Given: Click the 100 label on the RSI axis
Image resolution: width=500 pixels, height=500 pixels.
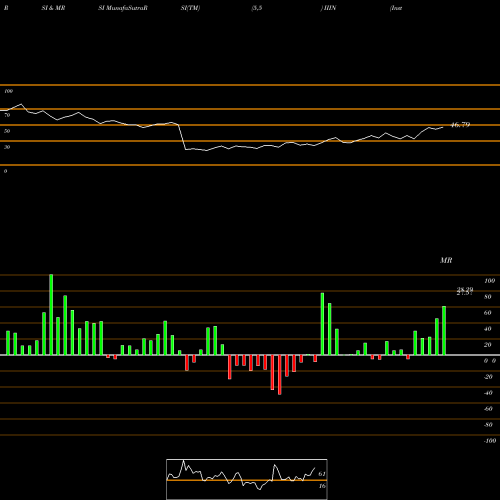Looking at the screenshot, I should click(x=8, y=91).
